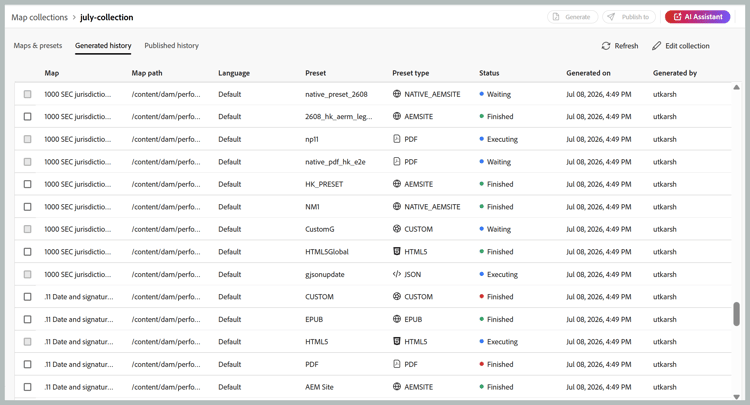Select checkbox for NM1 row
This screenshot has width=750, height=405.
[28, 207]
